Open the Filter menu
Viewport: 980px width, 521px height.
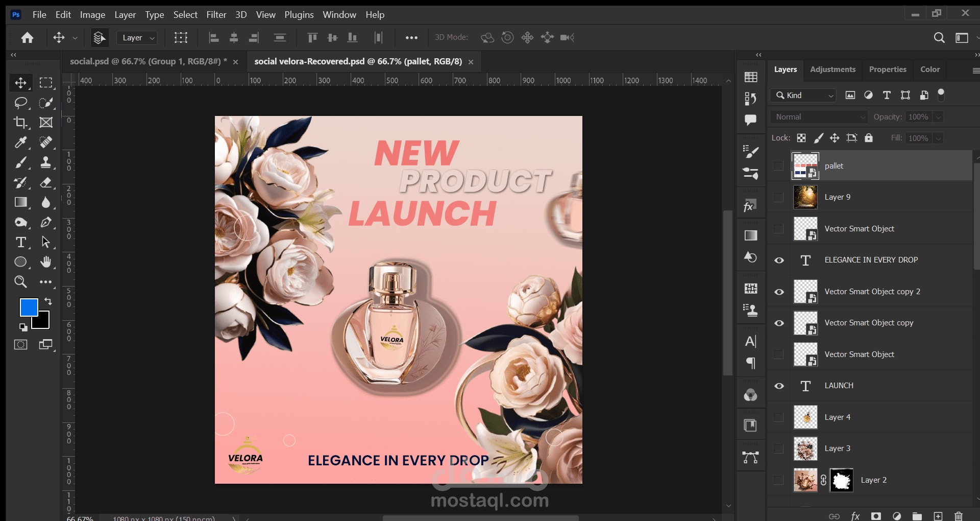click(216, 15)
